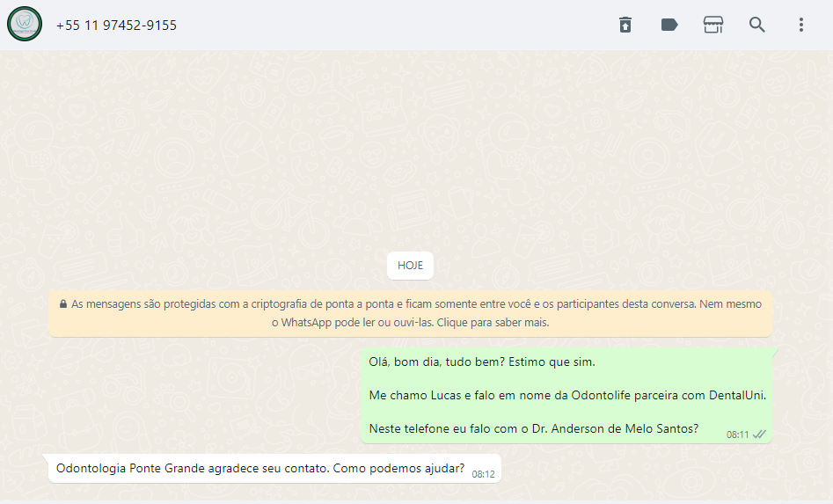Screen dimensions: 833x504
Task: Search within this conversation
Action: click(x=757, y=25)
